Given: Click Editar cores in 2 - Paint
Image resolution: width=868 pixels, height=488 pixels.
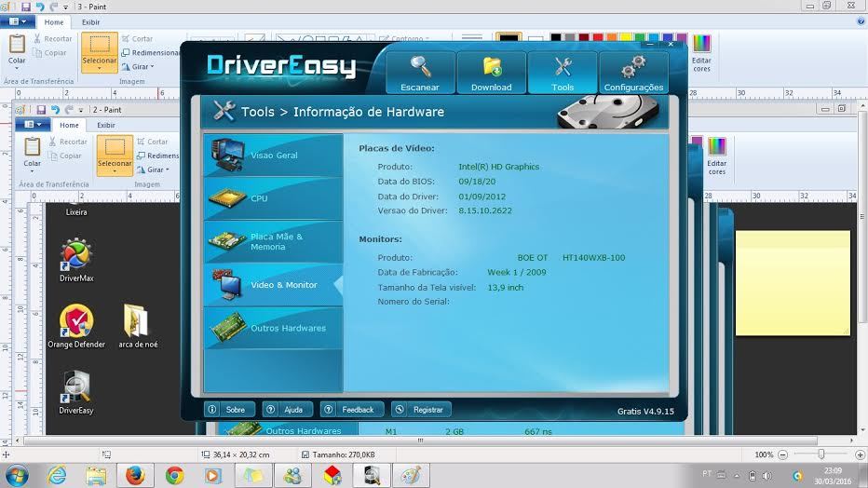Looking at the screenshot, I should tap(717, 156).
